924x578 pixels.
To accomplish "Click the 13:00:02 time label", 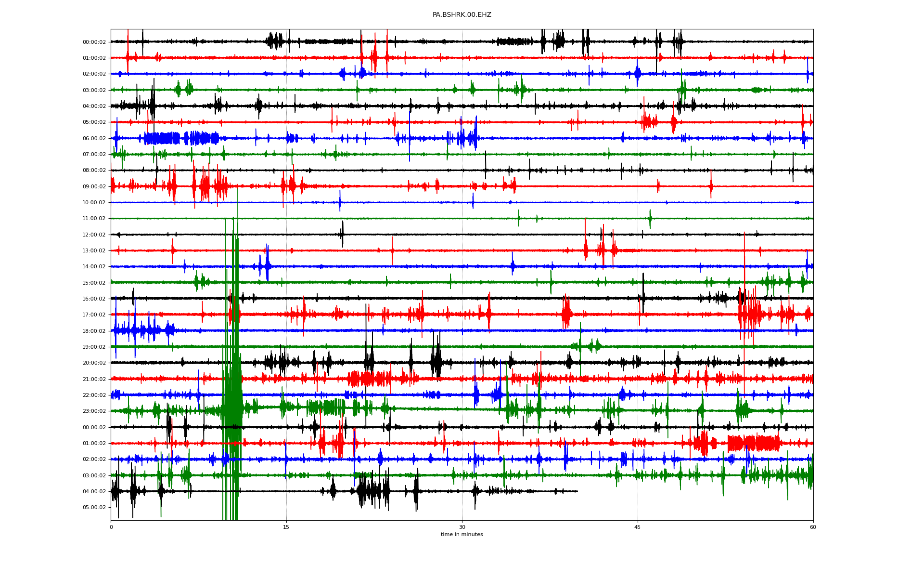I will click(94, 251).
